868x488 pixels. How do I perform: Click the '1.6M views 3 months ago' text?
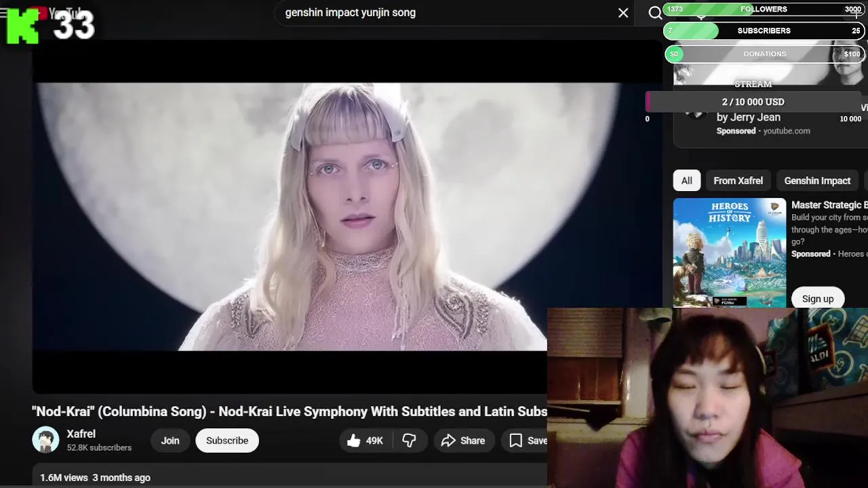click(x=95, y=478)
